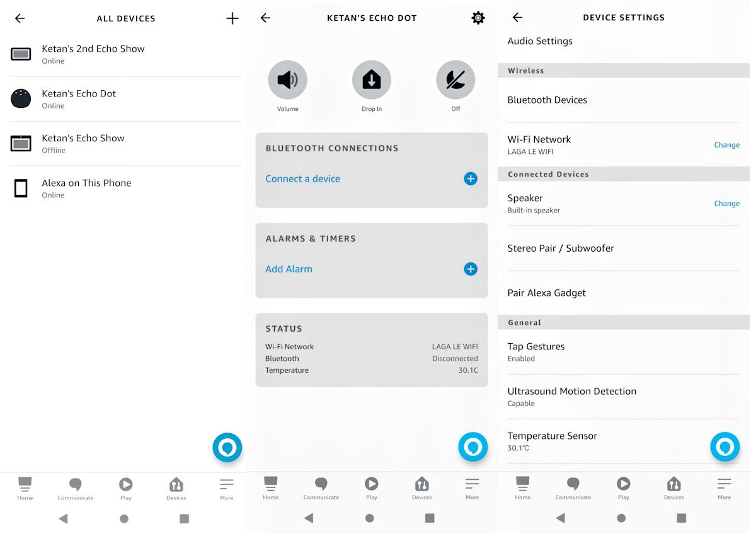This screenshot has height=536, width=756.
Task: Tap Android recents button below All Devices screen
Action: click(x=184, y=518)
